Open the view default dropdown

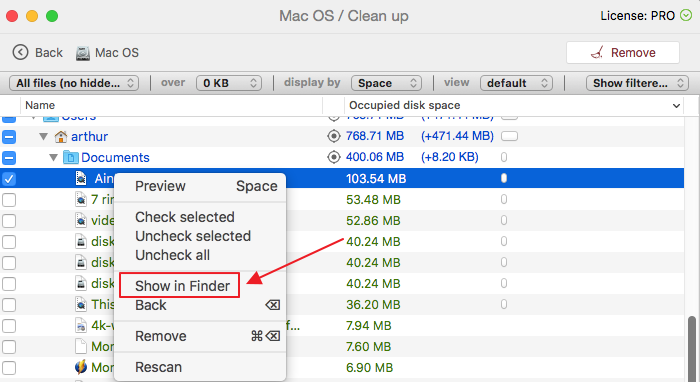(x=517, y=83)
